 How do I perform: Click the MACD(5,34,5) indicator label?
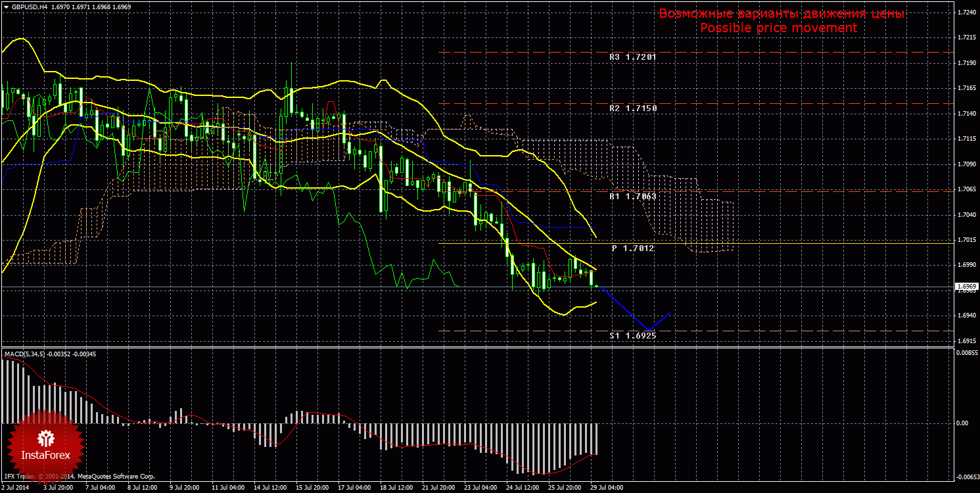click(x=26, y=354)
